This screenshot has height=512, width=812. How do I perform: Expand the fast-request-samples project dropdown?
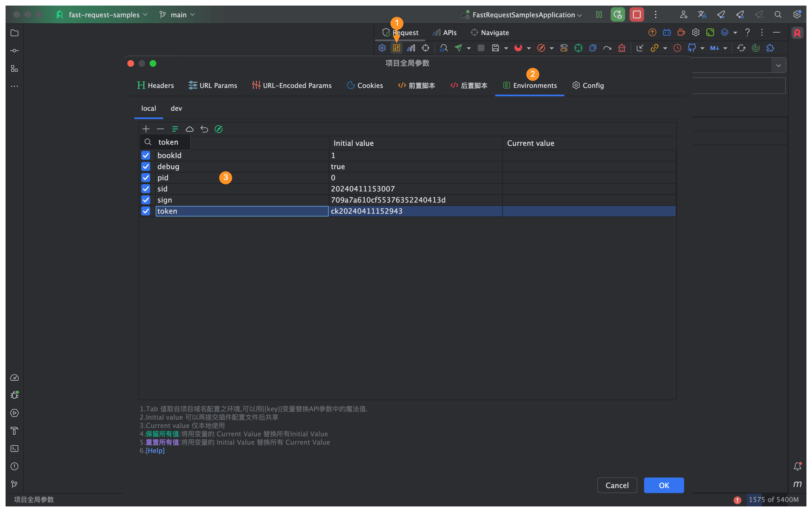(104, 14)
